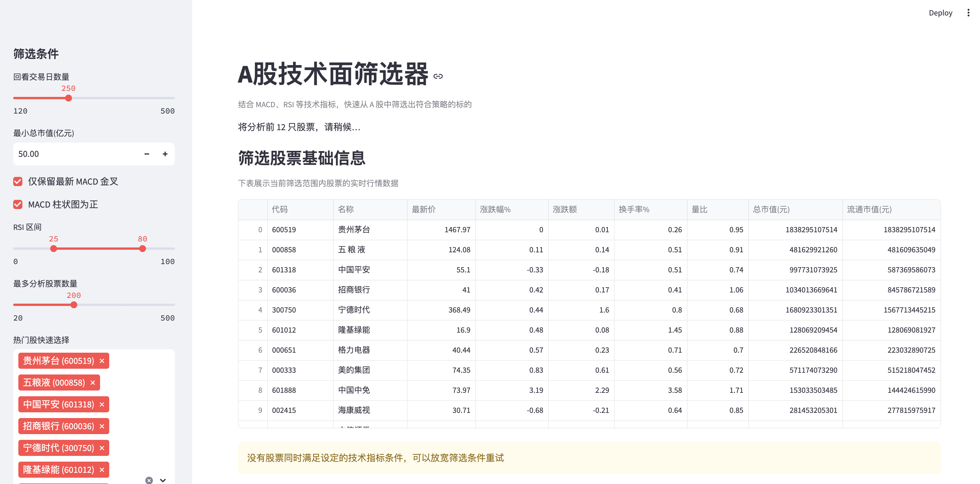Screen dimensions: 980x484
Task: Open the three-dot main menu
Action: pyautogui.click(x=968, y=13)
